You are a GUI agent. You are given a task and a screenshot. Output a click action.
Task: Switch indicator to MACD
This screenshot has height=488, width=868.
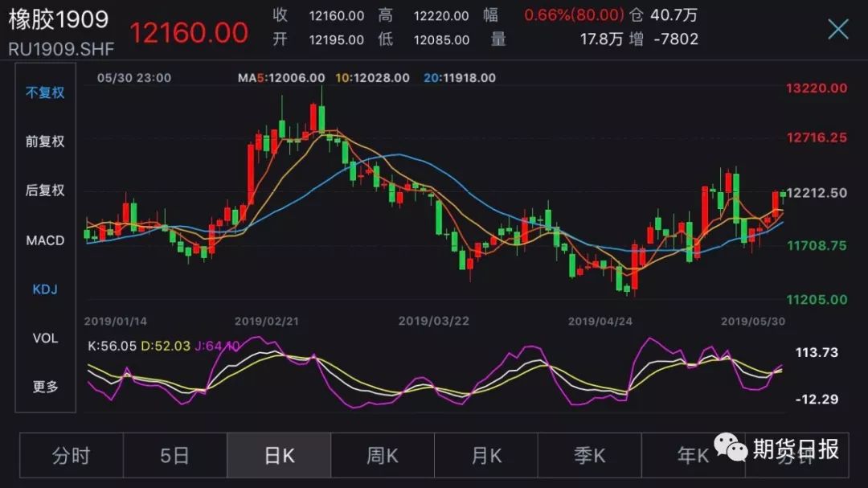(45, 240)
